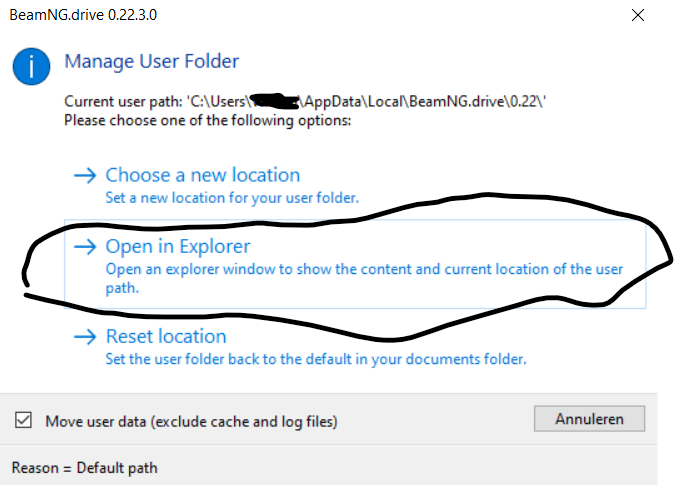Click 'Set a new location for your user folder' text

coord(232,198)
